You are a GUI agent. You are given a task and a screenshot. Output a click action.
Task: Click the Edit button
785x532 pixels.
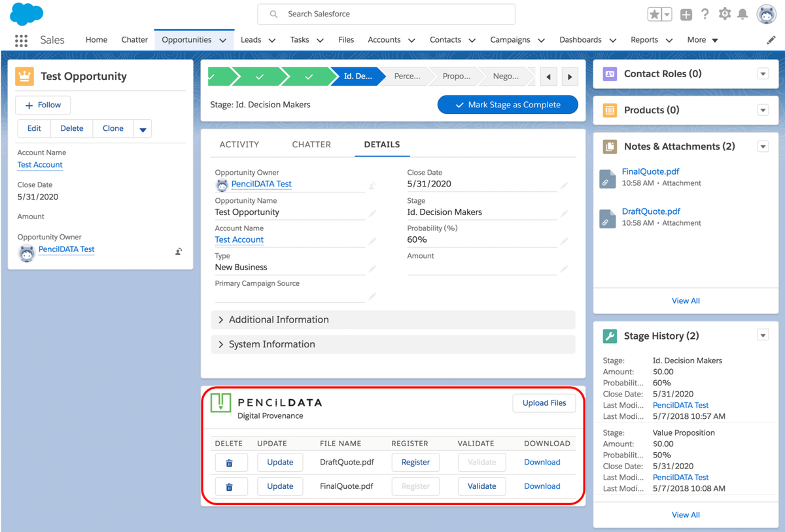(34, 128)
